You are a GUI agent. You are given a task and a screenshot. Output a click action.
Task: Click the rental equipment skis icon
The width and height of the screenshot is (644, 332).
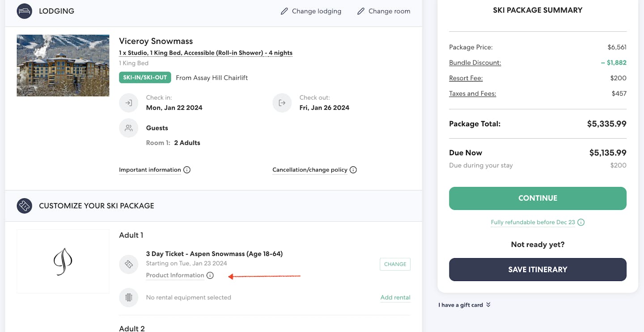tap(128, 298)
